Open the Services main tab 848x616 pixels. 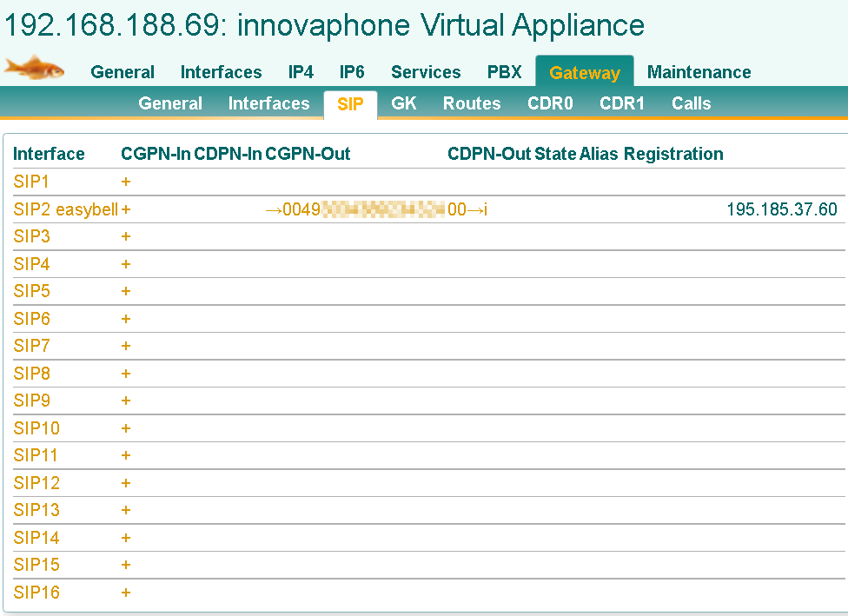426,72
